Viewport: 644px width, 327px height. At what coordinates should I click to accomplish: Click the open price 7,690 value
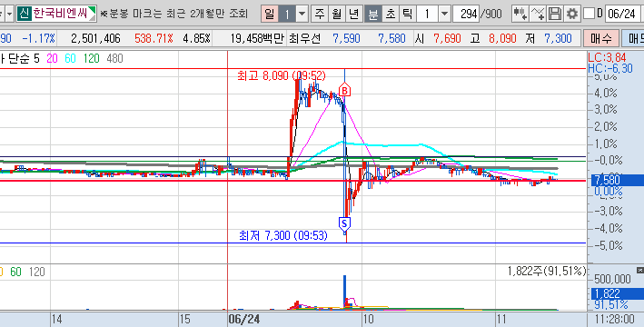[447, 39]
